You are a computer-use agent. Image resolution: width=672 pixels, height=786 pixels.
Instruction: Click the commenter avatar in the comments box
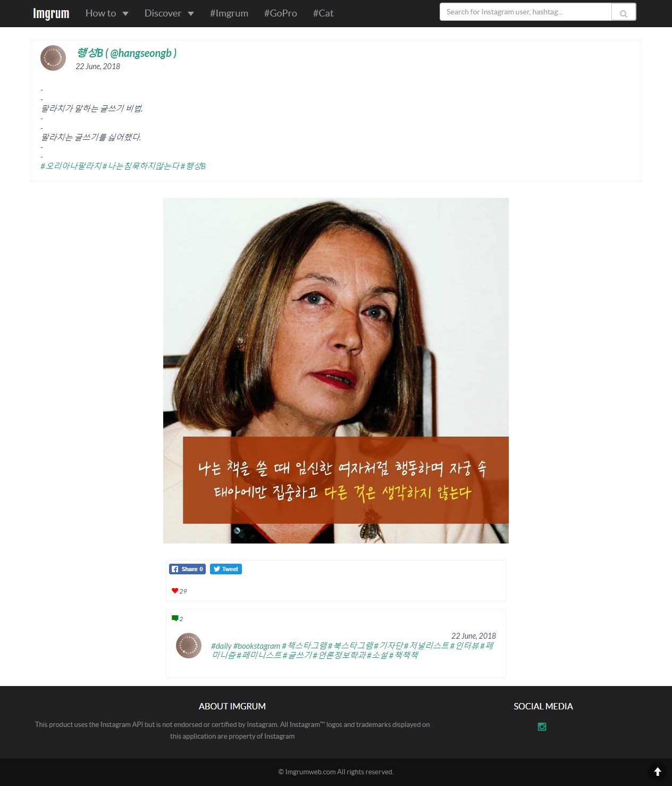click(x=189, y=646)
